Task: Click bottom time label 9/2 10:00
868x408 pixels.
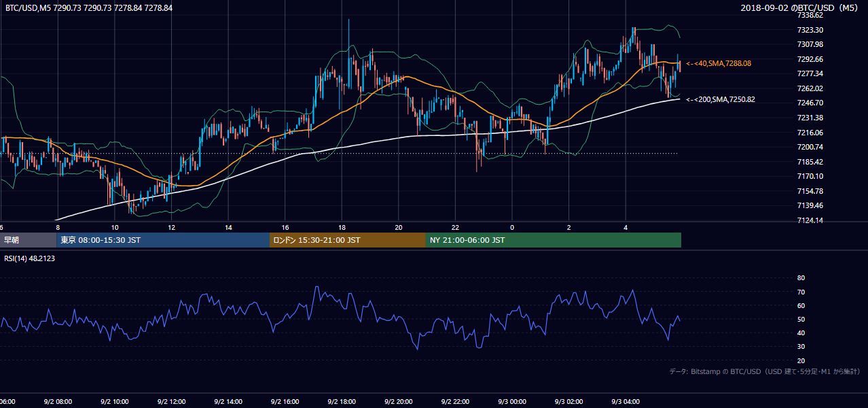Action: tap(114, 401)
